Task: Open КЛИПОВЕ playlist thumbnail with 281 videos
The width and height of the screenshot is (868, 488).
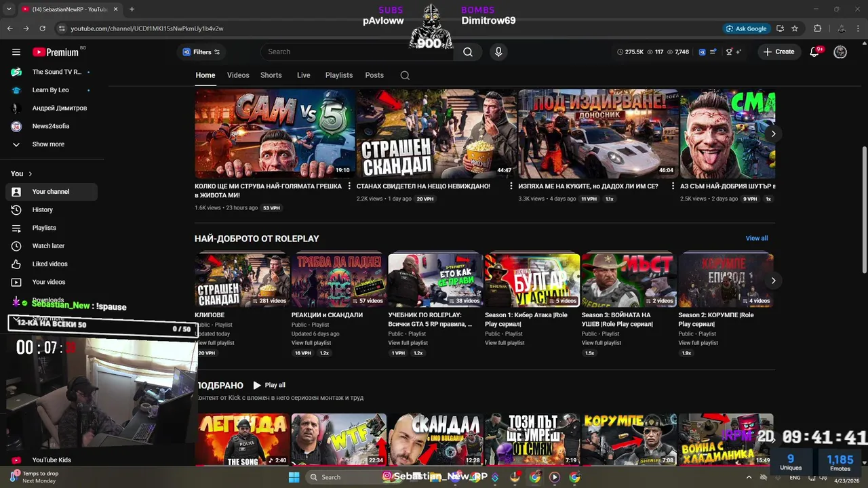Action: (x=242, y=280)
